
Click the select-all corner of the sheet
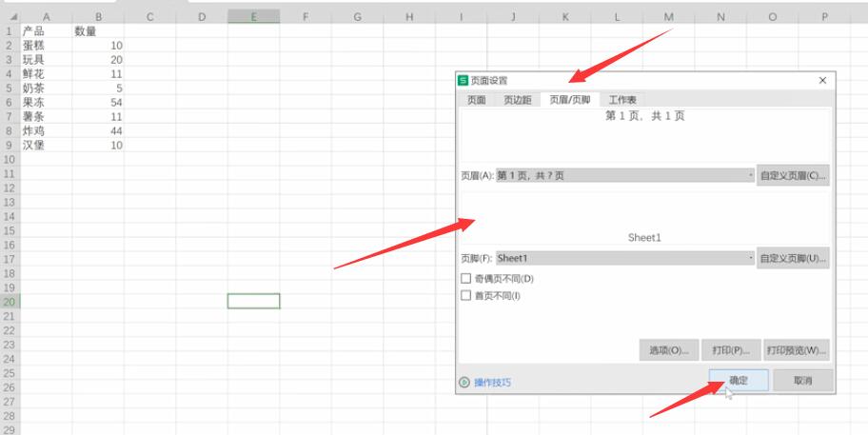tap(10, 17)
